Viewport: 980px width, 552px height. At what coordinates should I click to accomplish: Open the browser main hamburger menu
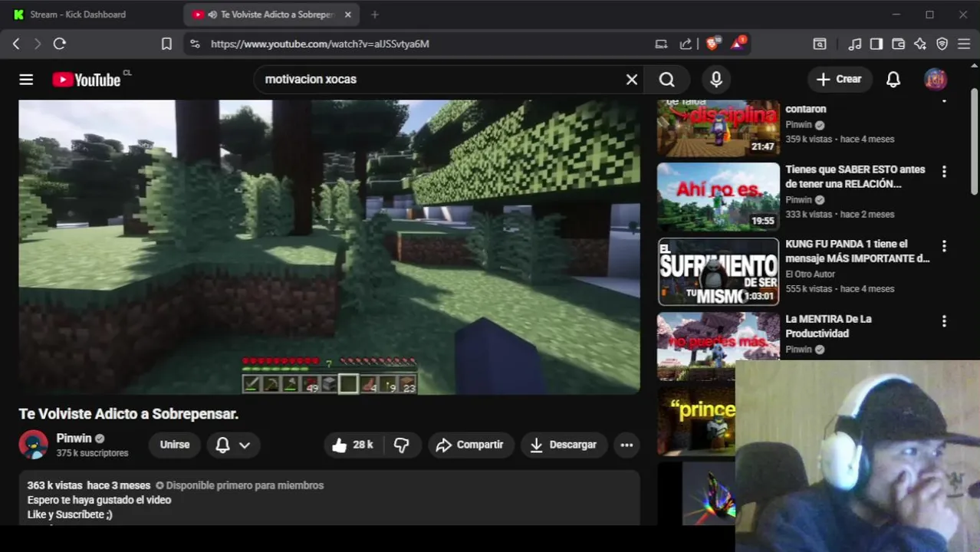(x=964, y=44)
